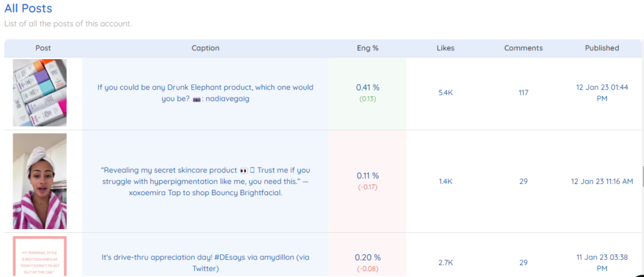Image resolution: width=644 pixels, height=277 pixels.
Task: Sort table by Post column header
Action: [43, 48]
